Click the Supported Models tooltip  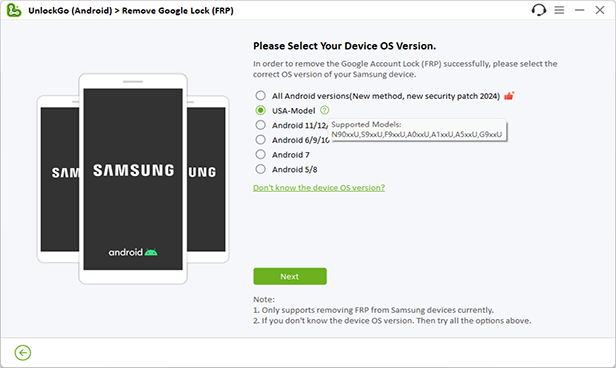[417, 130]
